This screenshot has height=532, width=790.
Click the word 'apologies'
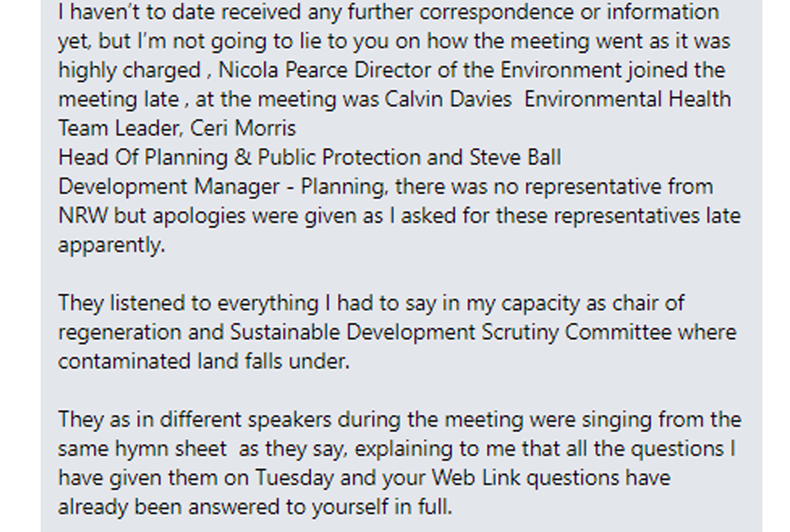(199, 216)
